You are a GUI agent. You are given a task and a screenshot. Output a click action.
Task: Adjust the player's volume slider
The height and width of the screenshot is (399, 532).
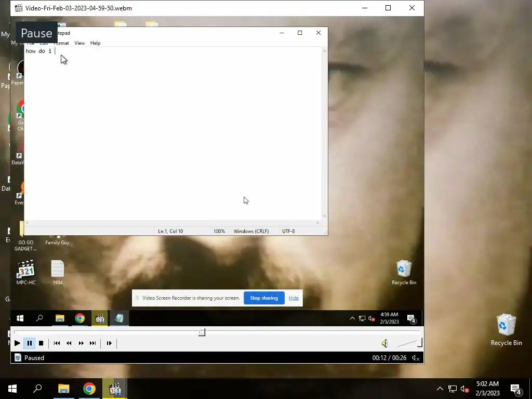pos(409,343)
